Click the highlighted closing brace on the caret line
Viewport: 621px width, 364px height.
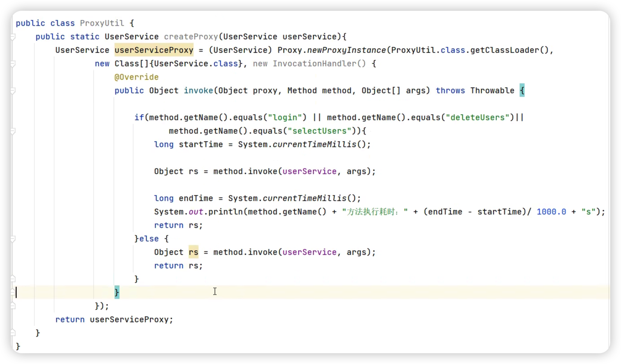tap(117, 292)
